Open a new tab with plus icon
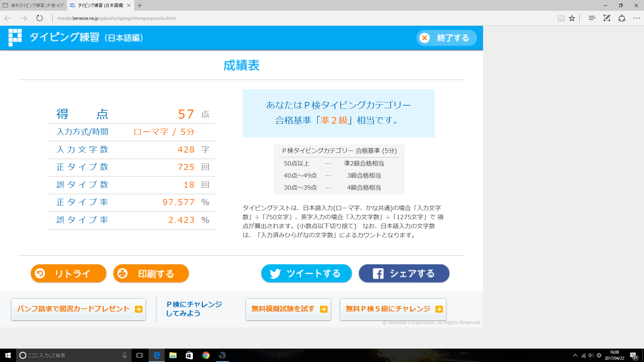 pyautogui.click(x=140, y=5)
